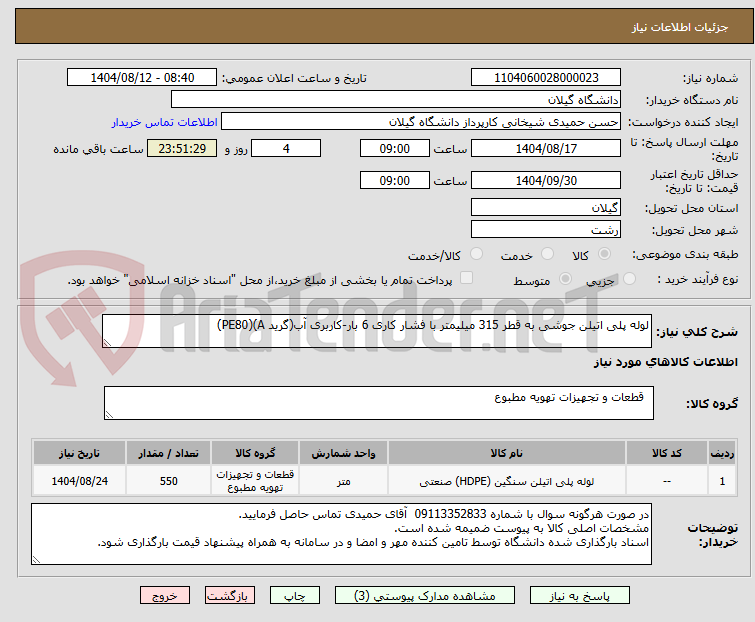Viewport: 755px width, 622px height.
Task: Select the کالا radio button
Action: [604, 254]
